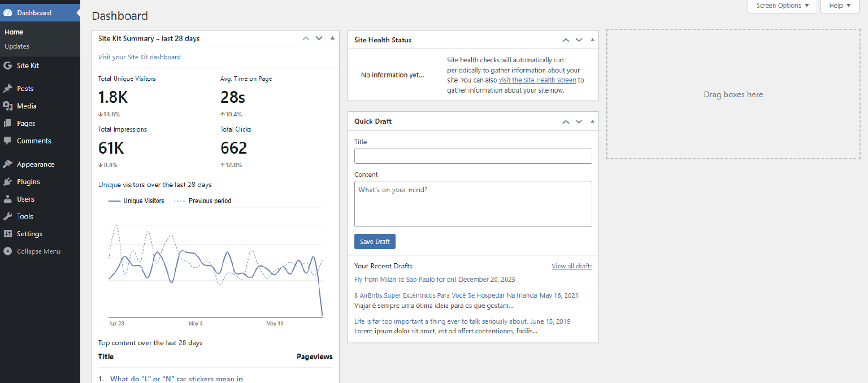Collapse the Quick Draft panel
Screen dimensions: 868x383
click(x=592, y=121)
